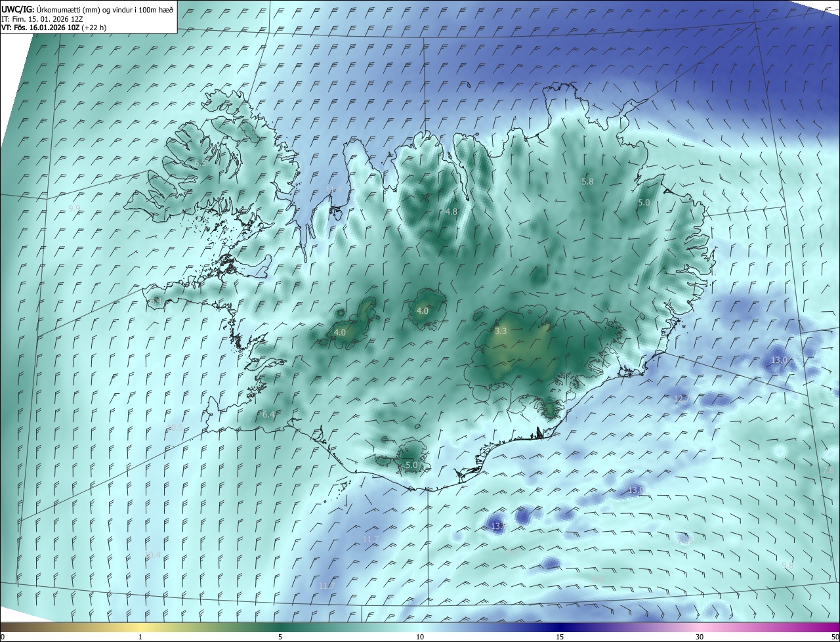Click the 'UWC/IG:' source label
This screenshot has height=642, width=840.
(x=18, y=9)
